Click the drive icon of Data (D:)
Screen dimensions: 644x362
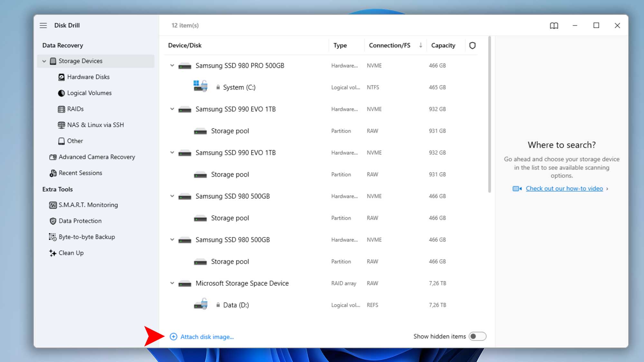coord(200,304)
